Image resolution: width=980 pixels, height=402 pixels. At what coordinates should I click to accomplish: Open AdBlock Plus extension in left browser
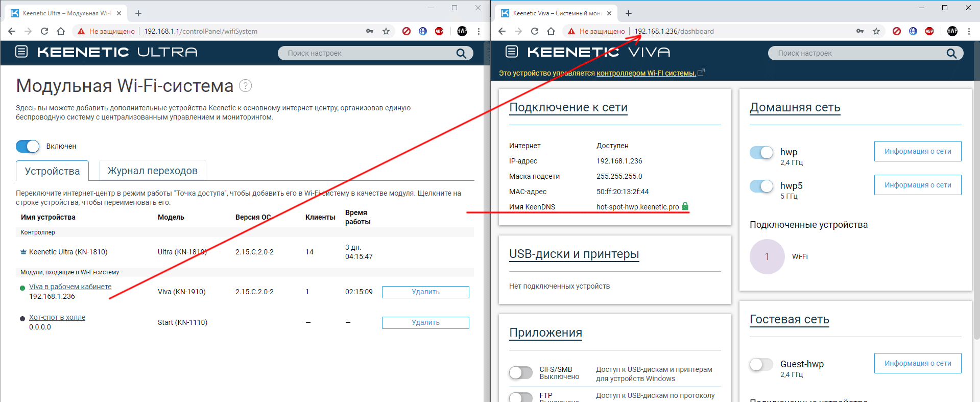pos(439,31)
